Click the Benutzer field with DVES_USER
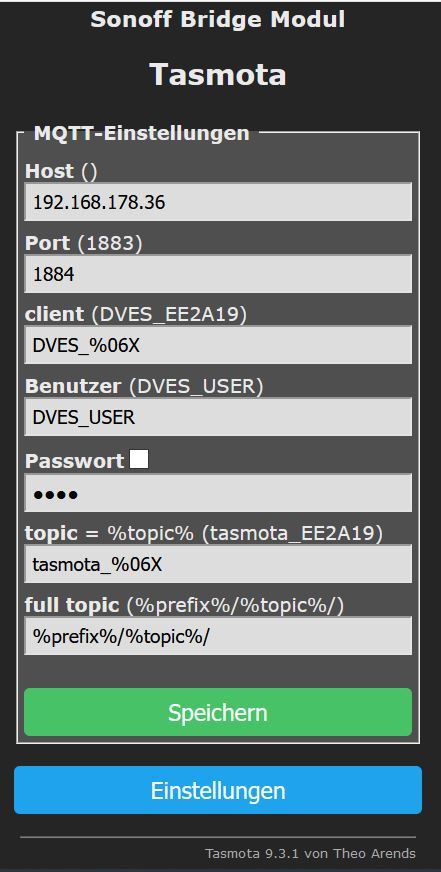The height and width of the screenshot is (872, 441). (218, 417)
